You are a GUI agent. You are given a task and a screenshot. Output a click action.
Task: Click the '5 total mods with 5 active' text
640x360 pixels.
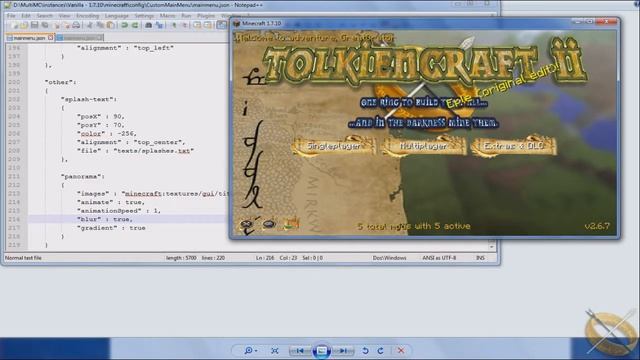coord(414,226)
